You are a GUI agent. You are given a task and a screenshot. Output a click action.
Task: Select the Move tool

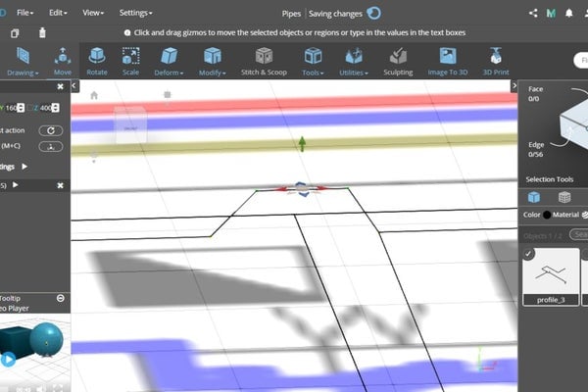(62, 60)
